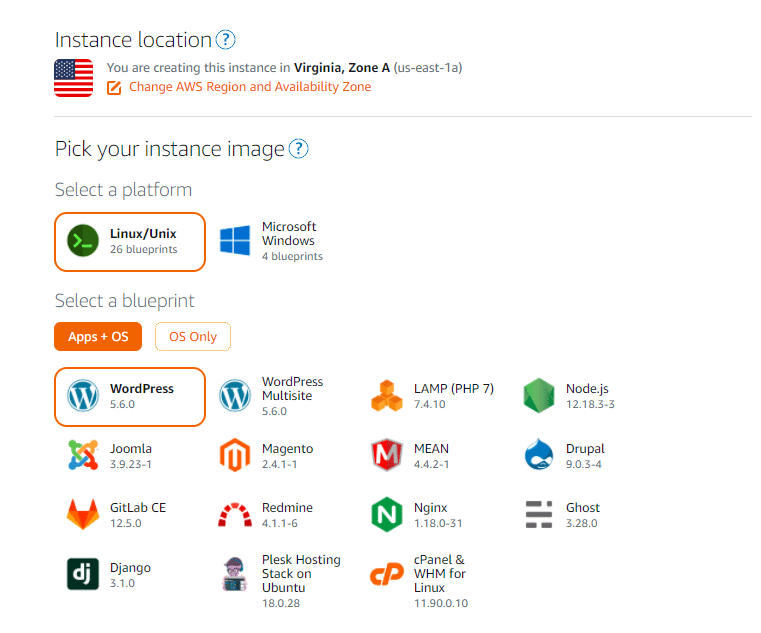The width and height of the screenshot is (761, 633).
Task: Click the Virginia, Zone A location text
Action: click(x=342, y=67)
